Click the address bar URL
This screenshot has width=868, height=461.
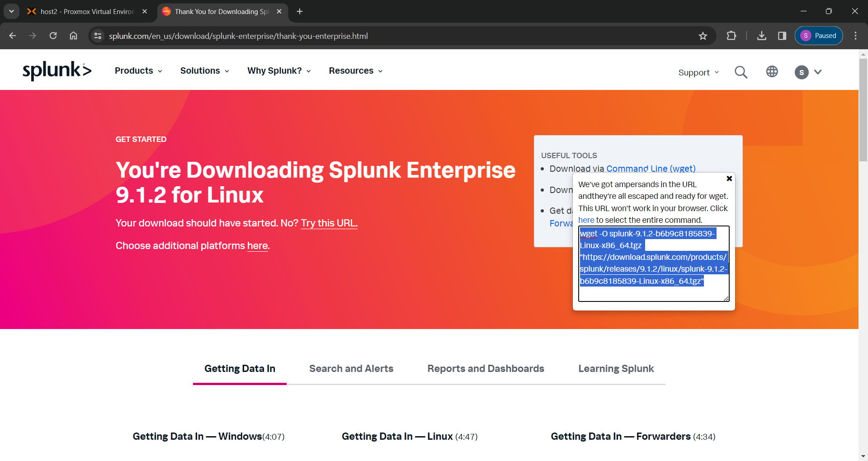pyautogui.click(x=238, y=36)
